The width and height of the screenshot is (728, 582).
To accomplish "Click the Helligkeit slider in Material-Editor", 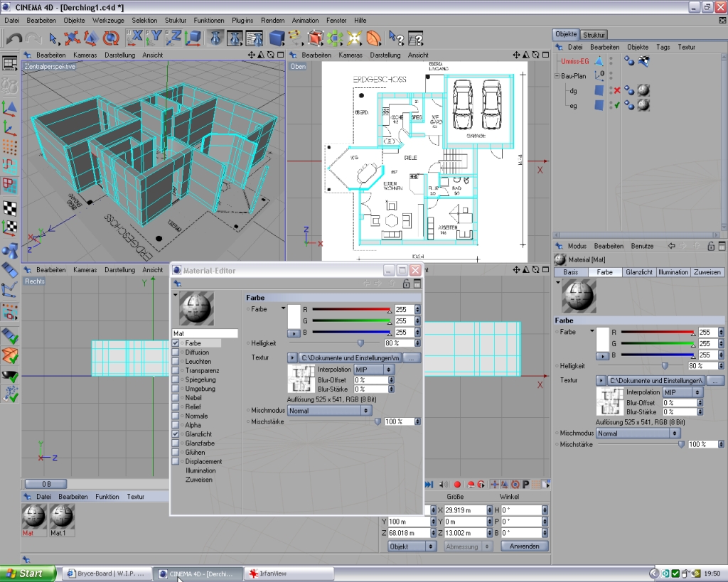I will [x=334, y=343].
